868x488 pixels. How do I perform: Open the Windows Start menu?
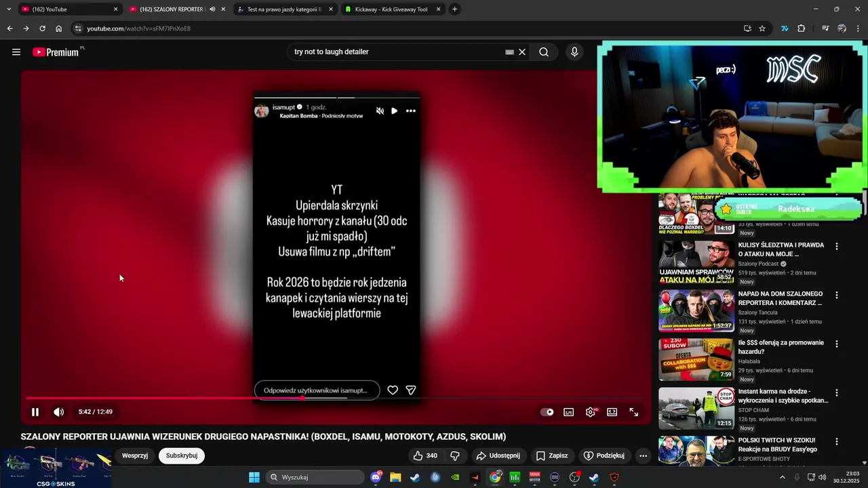click(254, 477)
